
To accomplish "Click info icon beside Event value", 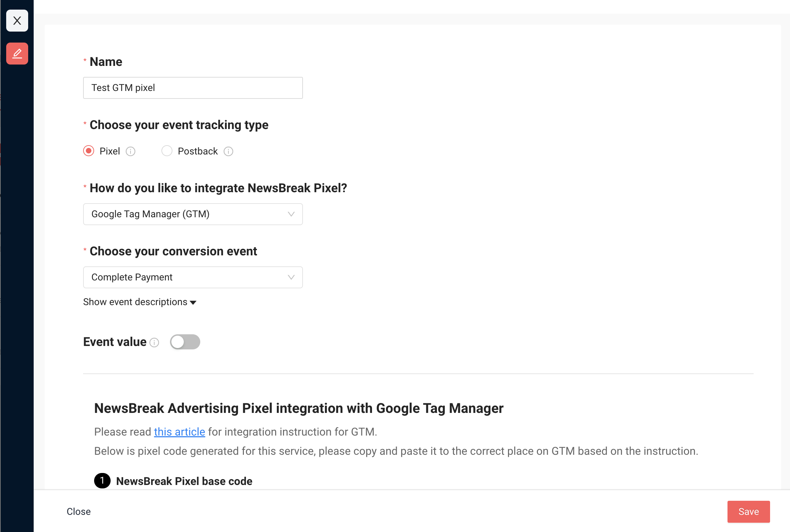I will pos(155,343).
